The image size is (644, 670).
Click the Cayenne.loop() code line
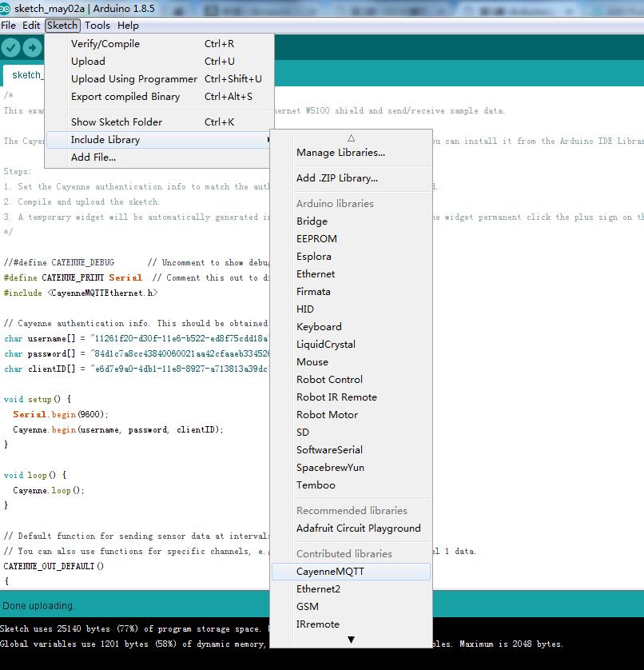[49, 491]
